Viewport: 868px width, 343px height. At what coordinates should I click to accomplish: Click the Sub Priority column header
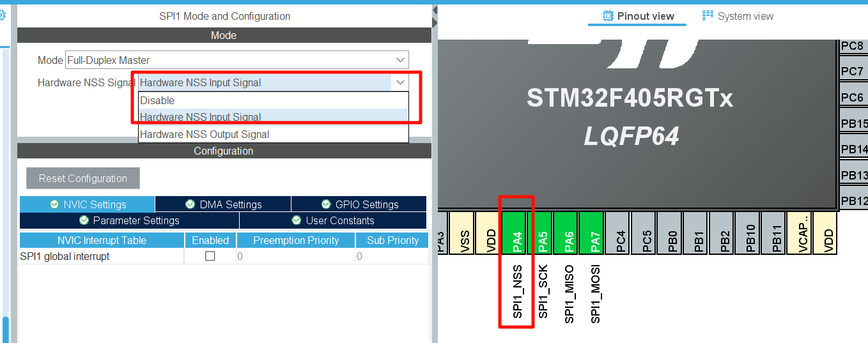click(x=392, y=240)
